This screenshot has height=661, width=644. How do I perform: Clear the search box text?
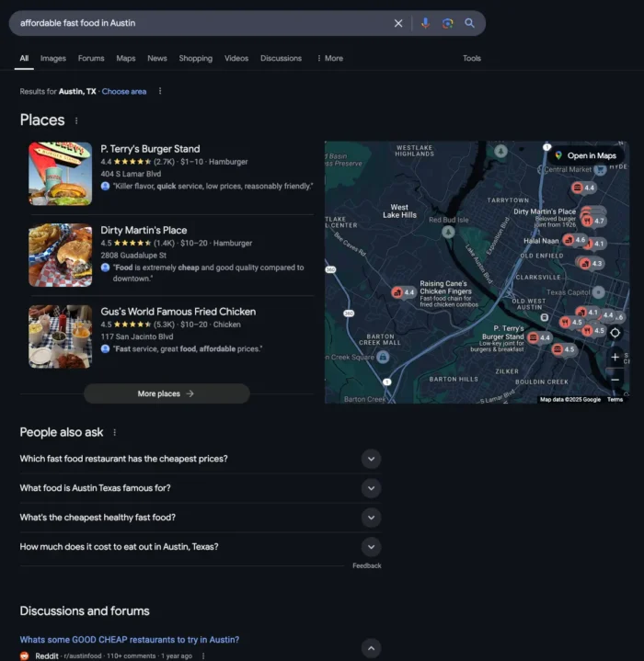point(398,23)
